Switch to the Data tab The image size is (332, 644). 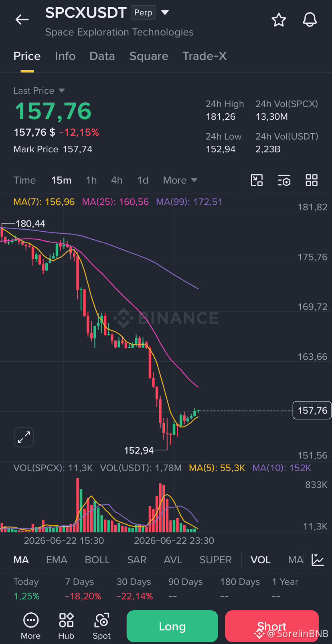(x=102, y=56)
